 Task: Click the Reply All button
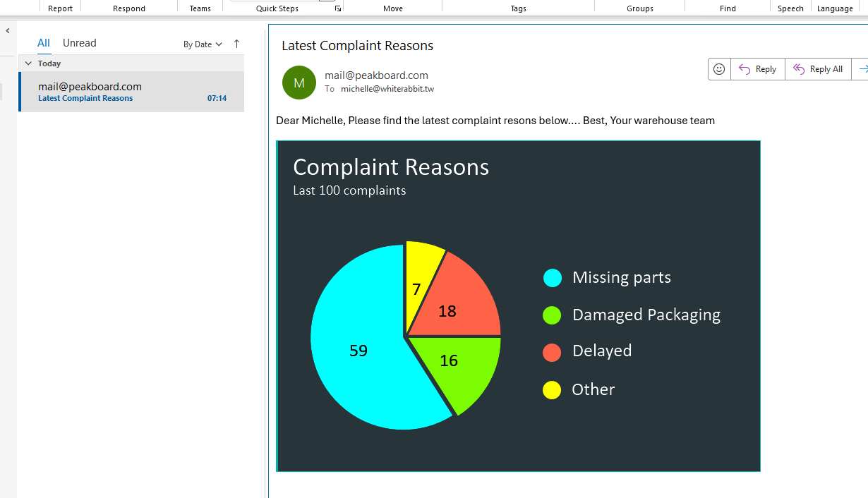[818, 68]
